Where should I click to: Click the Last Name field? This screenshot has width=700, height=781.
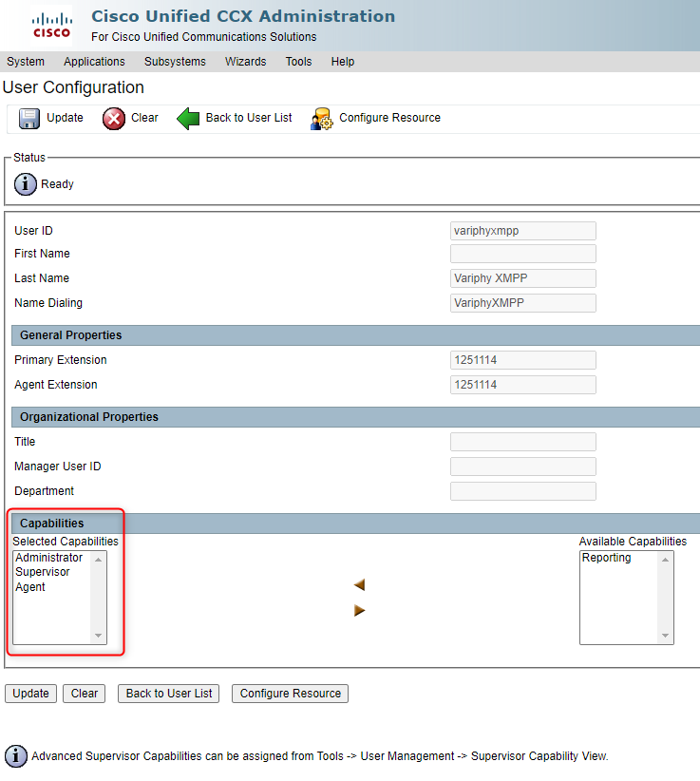click(523, 278)
